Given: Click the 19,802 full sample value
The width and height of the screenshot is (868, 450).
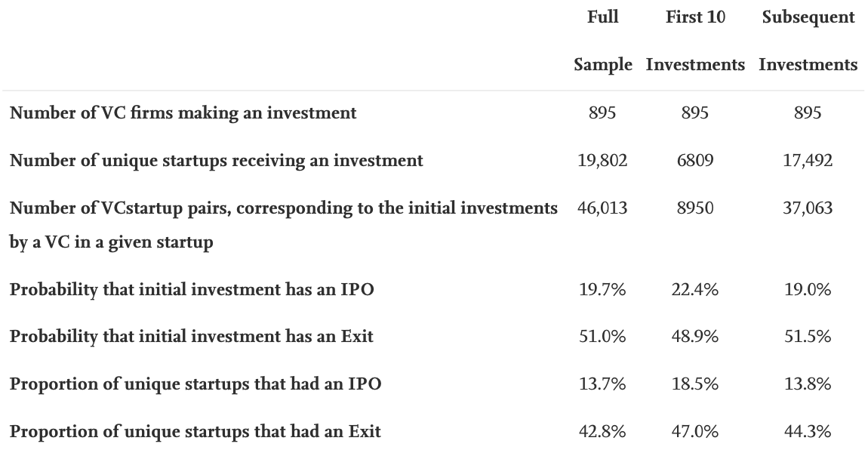Looking at the screenshot, I should pos(602,161).
